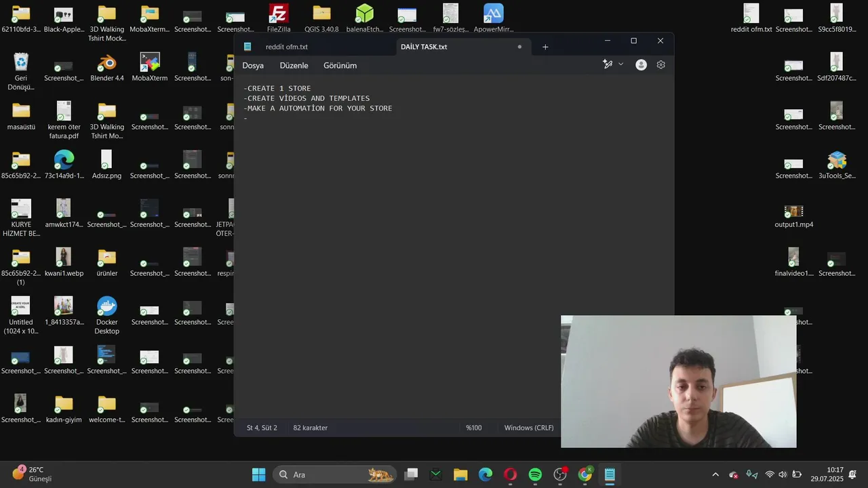Open the ürünler folder on desktop

[107, 262]
